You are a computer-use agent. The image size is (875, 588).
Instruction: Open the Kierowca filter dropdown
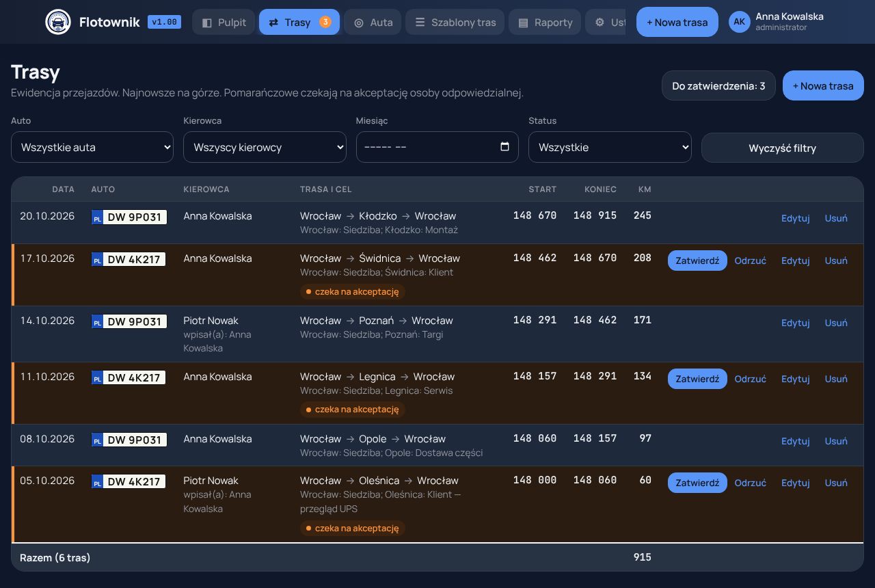click(265, 147)
